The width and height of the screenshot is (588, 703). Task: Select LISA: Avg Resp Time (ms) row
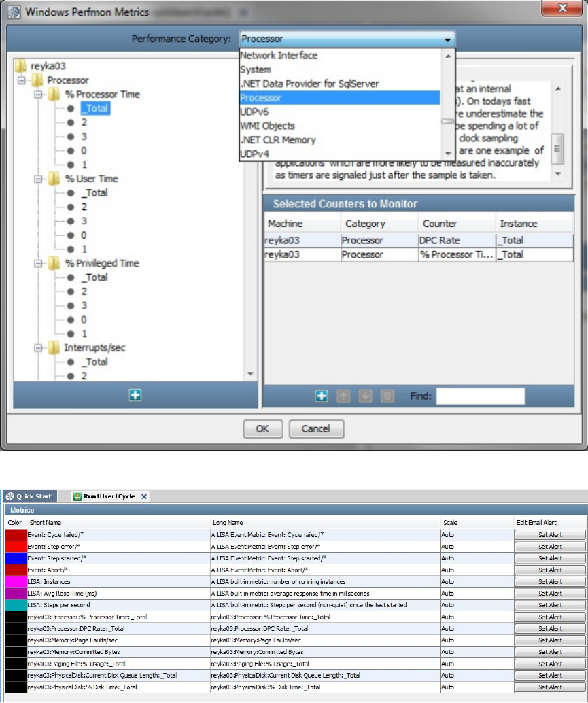click(296, 593)
